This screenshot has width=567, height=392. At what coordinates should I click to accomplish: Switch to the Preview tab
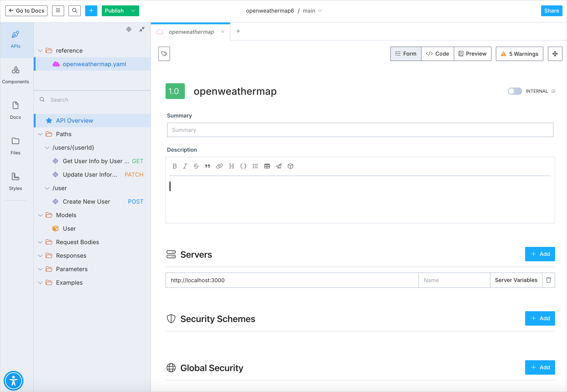pyautogui.click(x=472, y=53)
